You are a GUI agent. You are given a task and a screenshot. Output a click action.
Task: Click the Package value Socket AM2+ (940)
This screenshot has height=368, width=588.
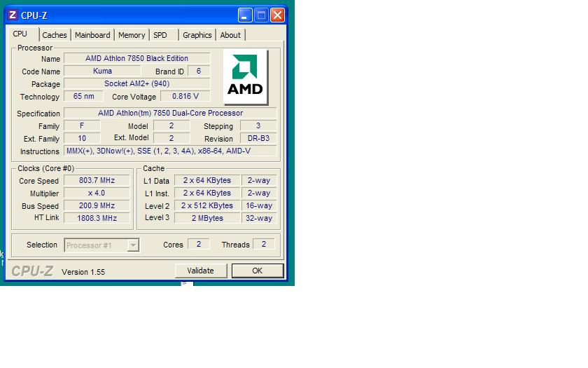[x=137, y=83]
